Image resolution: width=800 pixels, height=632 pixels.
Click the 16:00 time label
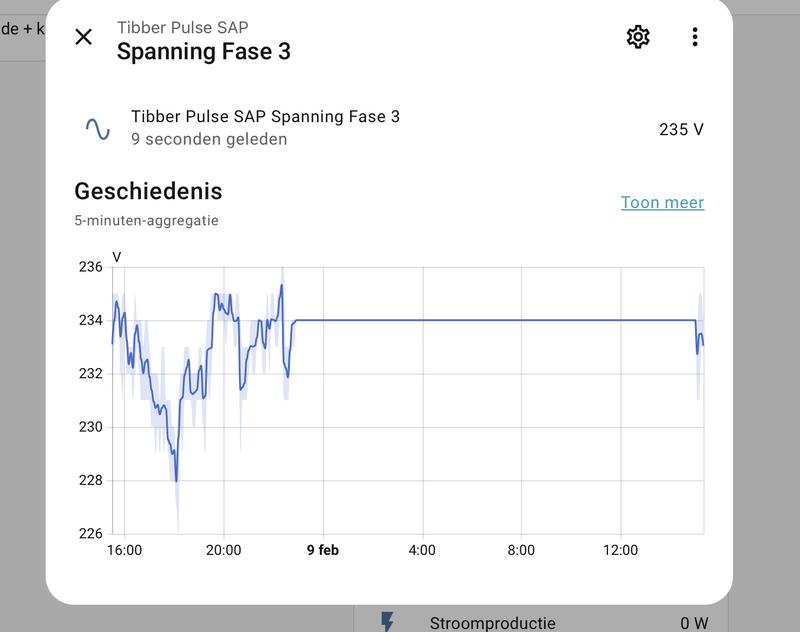pyautogui.click(x=128, y=549)
